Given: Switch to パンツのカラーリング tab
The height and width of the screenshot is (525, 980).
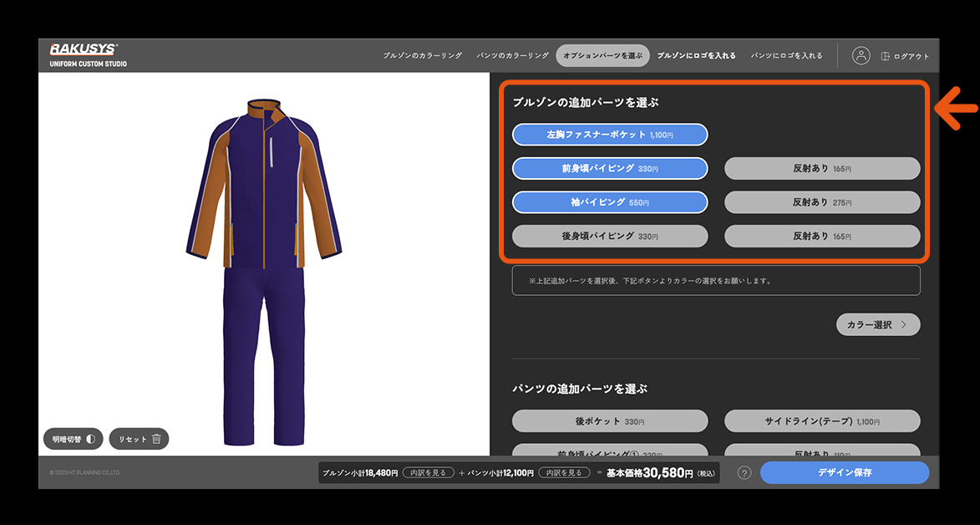Looking at the screenshot, I should pyautogui.click(x=512, y=56).
